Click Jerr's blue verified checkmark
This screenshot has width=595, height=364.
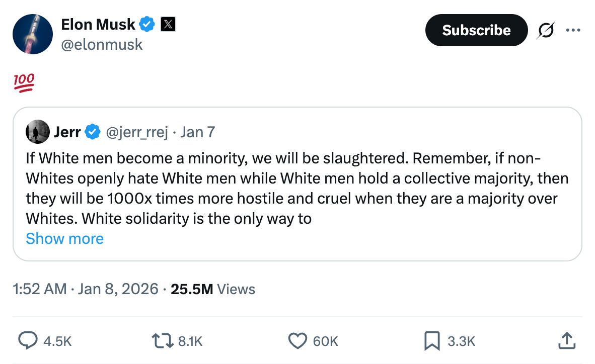92,132
